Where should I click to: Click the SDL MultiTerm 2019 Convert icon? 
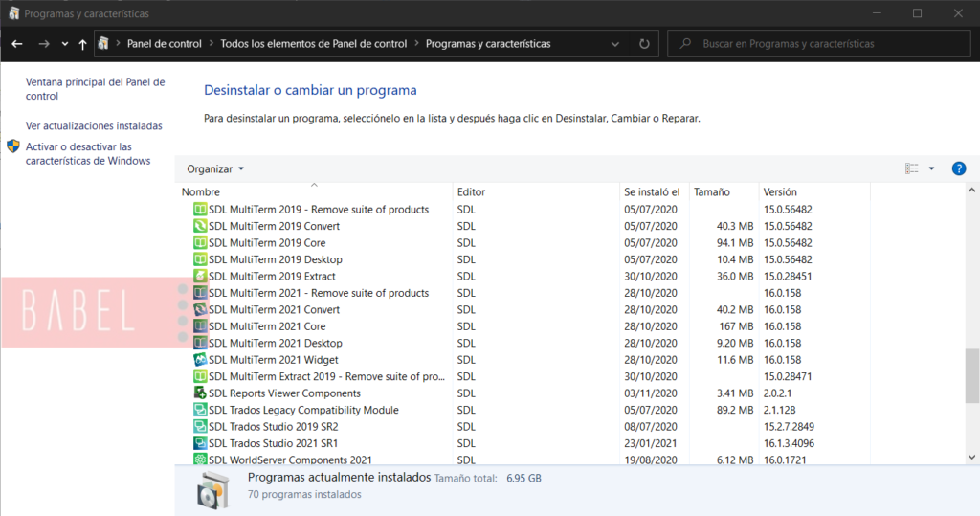coord(200,226)
